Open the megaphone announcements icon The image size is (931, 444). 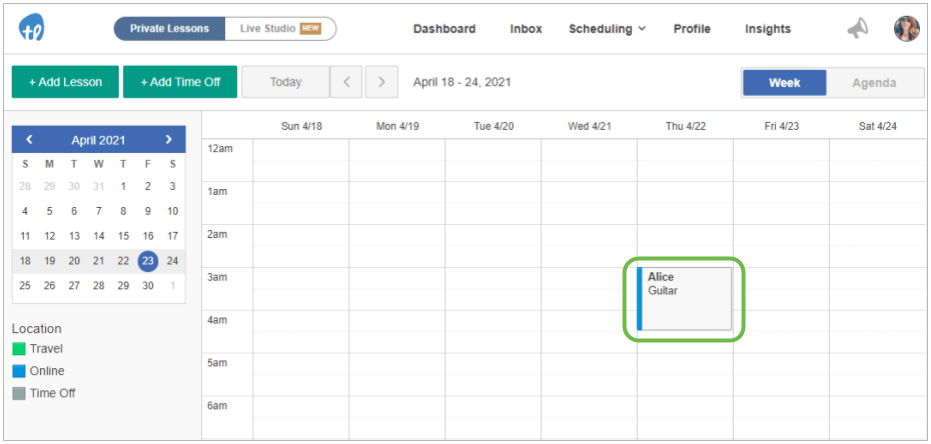click(x=857, y=28)
